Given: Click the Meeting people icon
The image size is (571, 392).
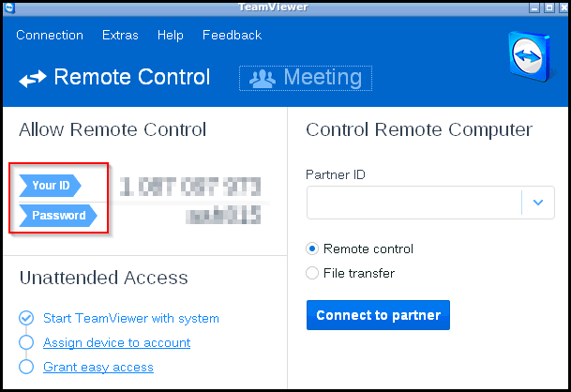Looking at the screenshot, I should (x=263, y=79).
